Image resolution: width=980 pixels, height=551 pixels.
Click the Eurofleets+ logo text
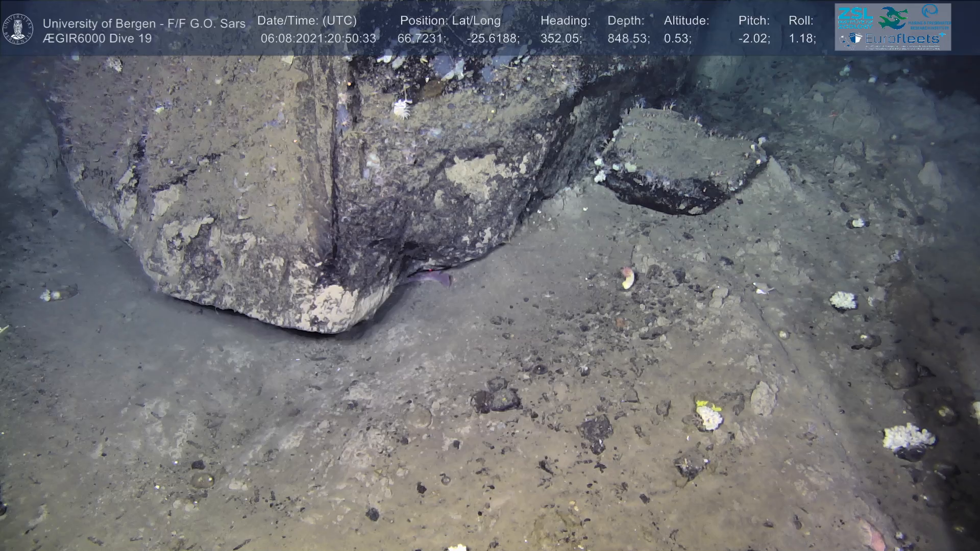[x=903, y=38]
